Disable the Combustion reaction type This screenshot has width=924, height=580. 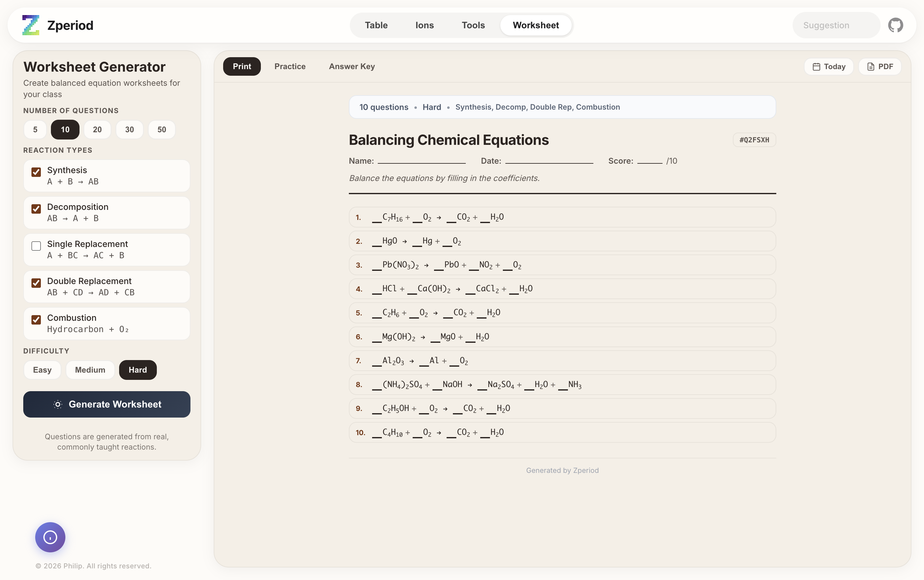(36, 320)
